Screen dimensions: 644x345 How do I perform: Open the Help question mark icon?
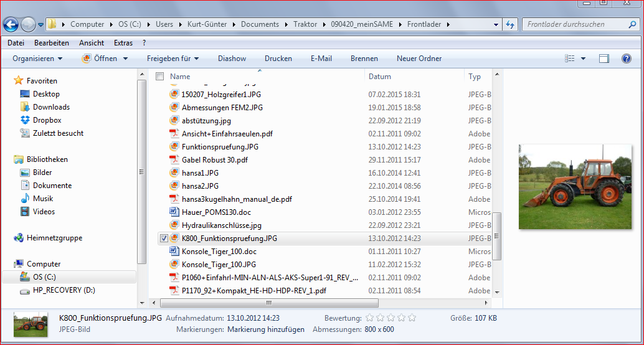(626, 59)
